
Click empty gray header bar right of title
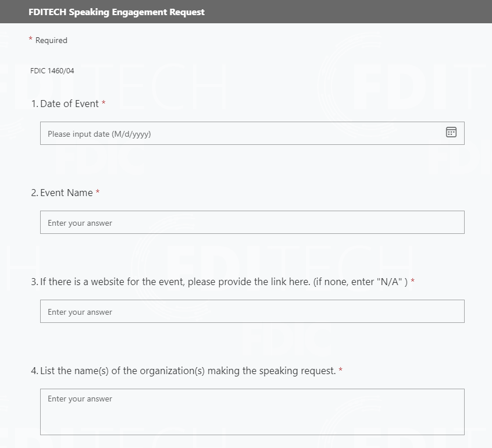[349, 12]
